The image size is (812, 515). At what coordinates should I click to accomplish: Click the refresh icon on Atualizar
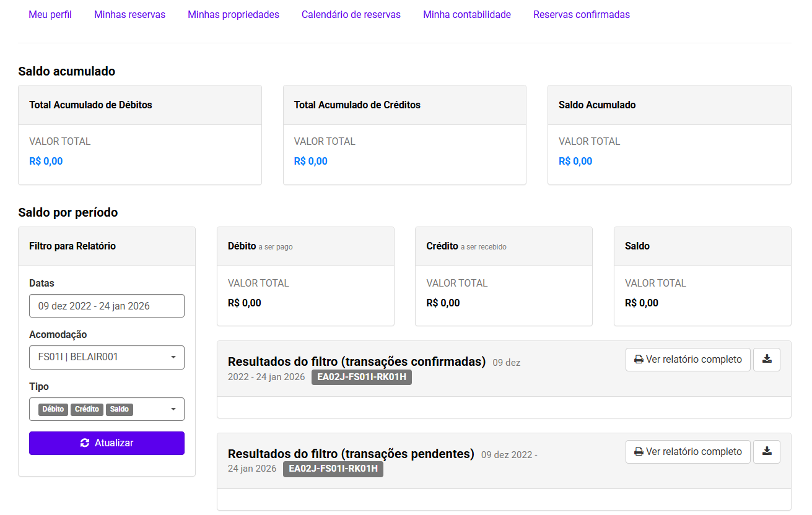click(x=85, y=443)
